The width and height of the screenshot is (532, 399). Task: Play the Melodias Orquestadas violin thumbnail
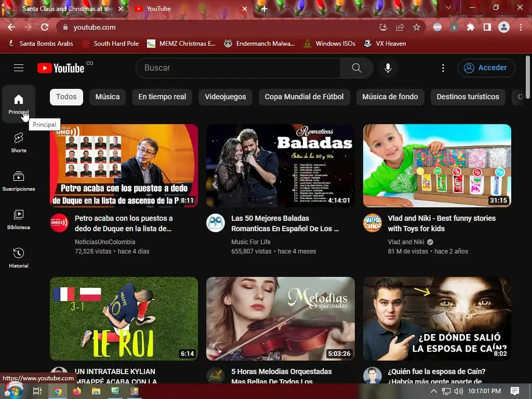280,318
